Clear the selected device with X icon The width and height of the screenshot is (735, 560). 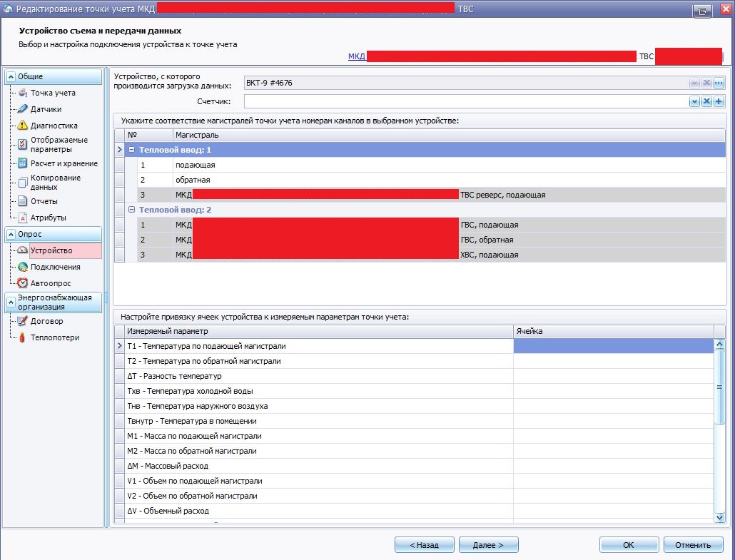coord(706,83)
